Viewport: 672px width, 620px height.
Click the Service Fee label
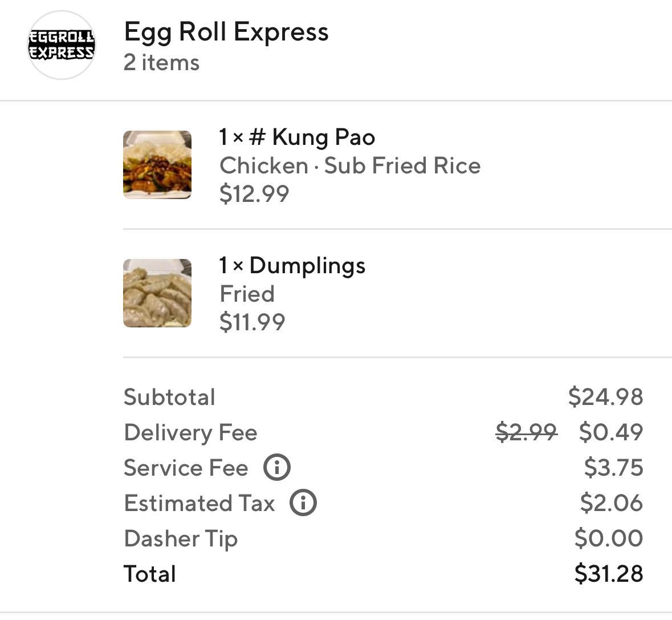point(186,468)
